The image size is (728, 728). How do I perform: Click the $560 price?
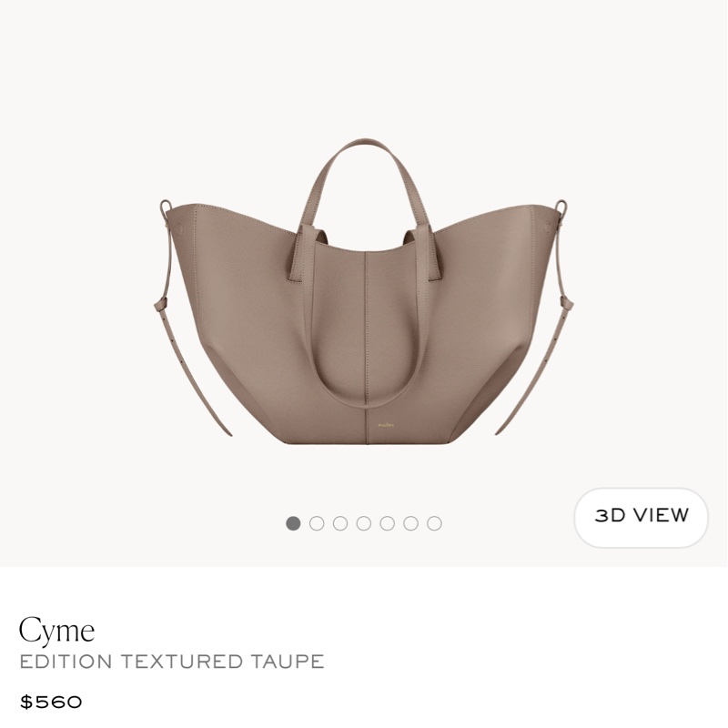coord(51,702)
